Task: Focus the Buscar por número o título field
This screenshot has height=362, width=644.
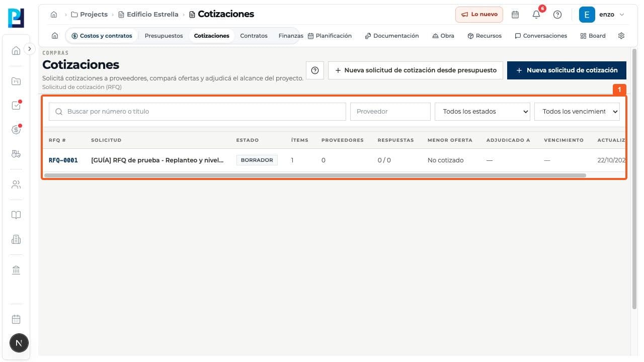Action: point(197,112)
